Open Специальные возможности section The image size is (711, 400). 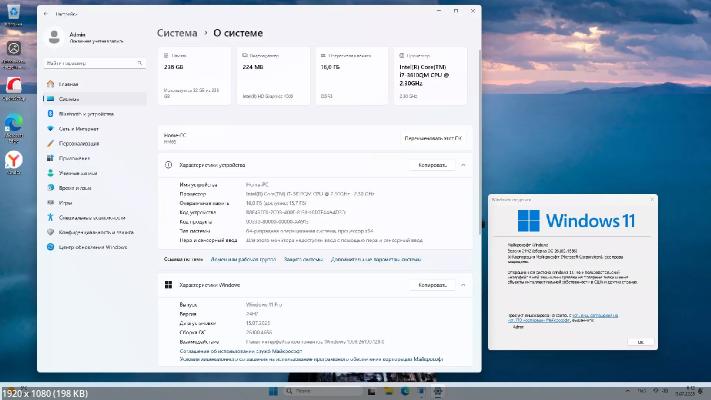(x=94, y=218)
